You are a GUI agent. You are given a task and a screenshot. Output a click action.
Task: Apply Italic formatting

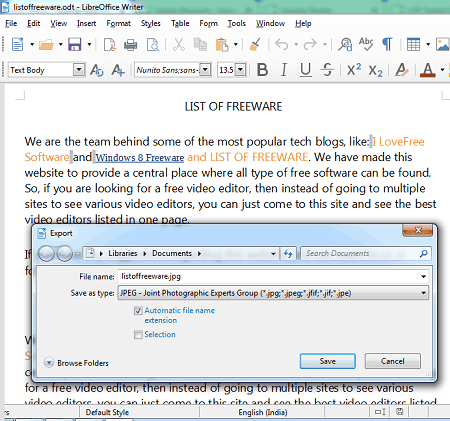click(x=284, y=70)
